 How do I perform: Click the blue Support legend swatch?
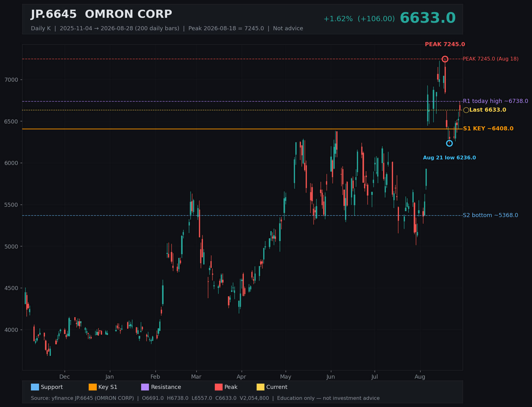pos(35,387)
